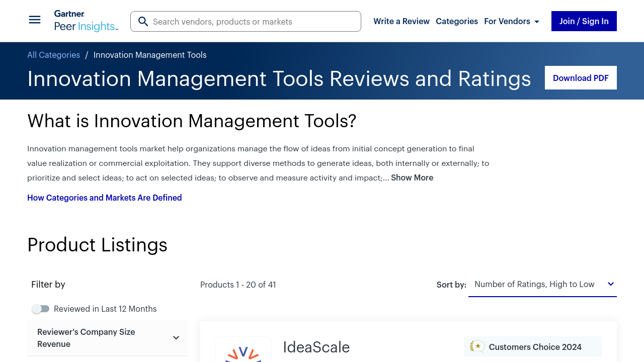Open the Sort by dropdown
Image resolution: width=644 pixels, height=362 pixels.
point(542,285)
